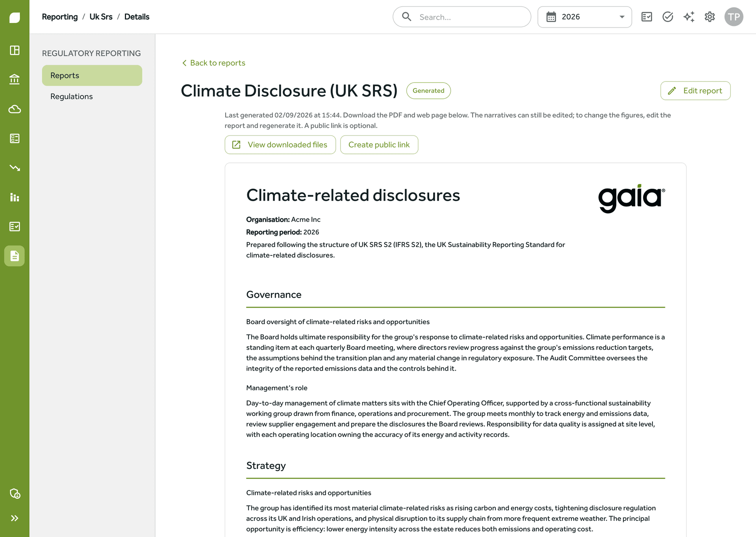Click 'Reporting period: 2026' line

(x=283, y=232)
